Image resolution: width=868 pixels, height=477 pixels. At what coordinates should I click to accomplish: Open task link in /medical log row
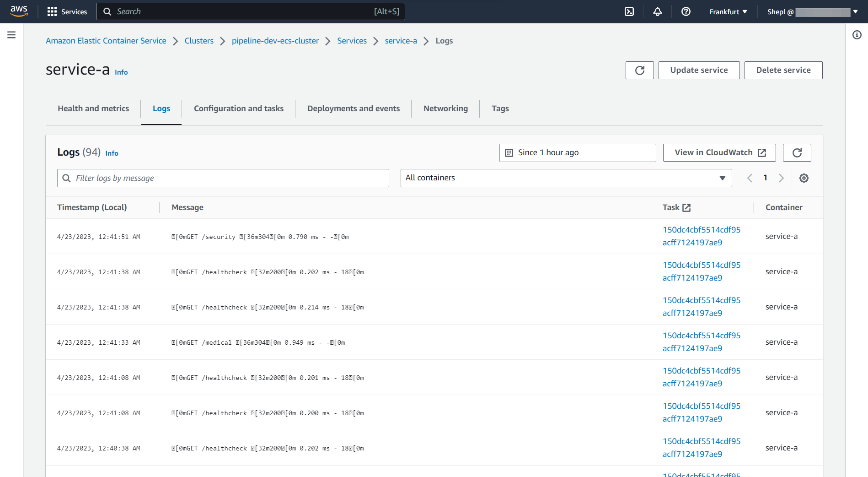[702, 342]
